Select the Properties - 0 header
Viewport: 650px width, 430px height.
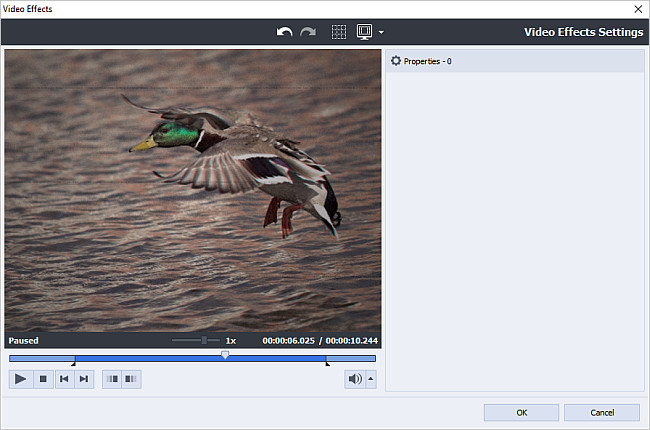point(515,61)
